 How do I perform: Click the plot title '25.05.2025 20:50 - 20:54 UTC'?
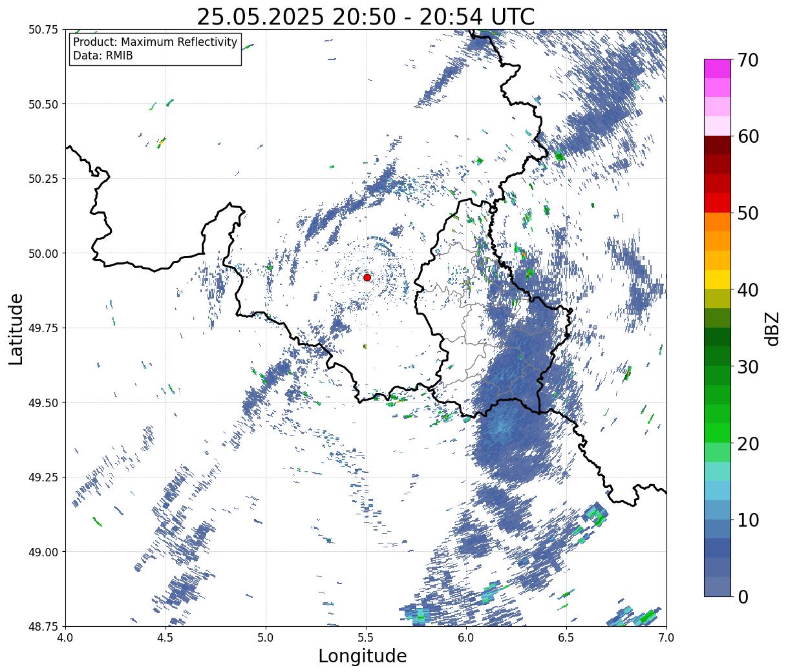point(366,16)
